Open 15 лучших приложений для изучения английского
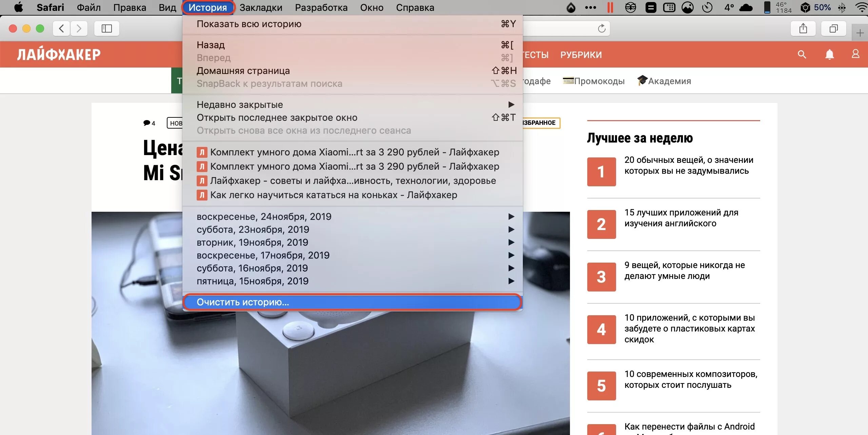 [x=681, y=218]
